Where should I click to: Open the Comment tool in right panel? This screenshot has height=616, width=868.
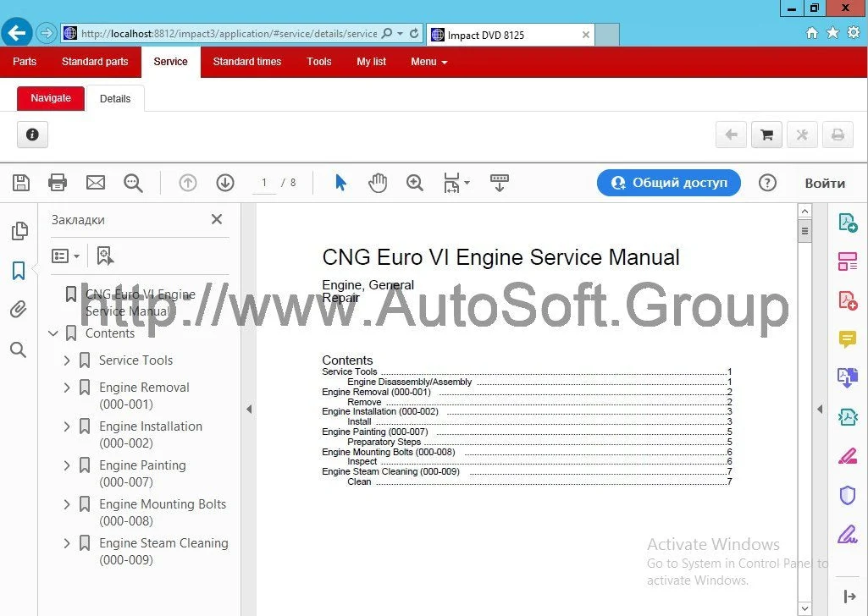[x=848, y=339]
